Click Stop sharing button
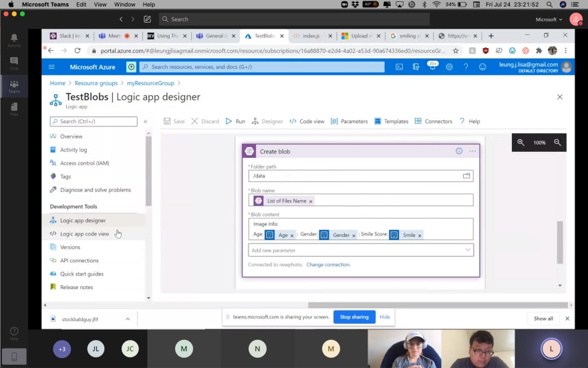 [x=354, y=317]
